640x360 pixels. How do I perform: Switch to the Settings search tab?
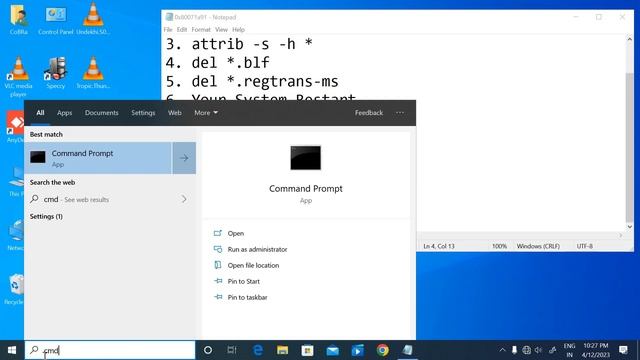[143, 113]
